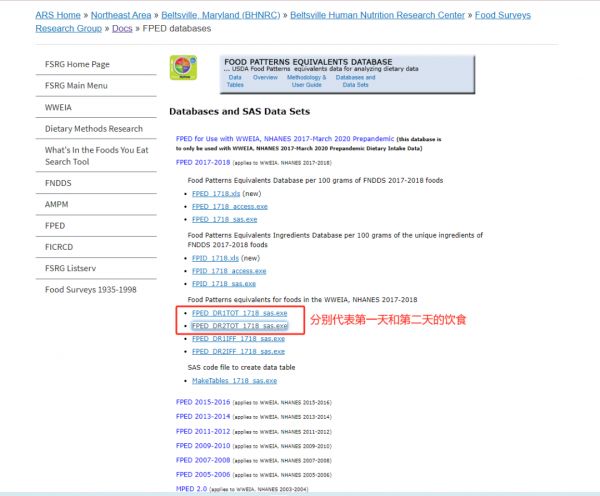Download FPID_1718_access.exe file
This screenshot has height=496, width=600.
coord(228,270)
